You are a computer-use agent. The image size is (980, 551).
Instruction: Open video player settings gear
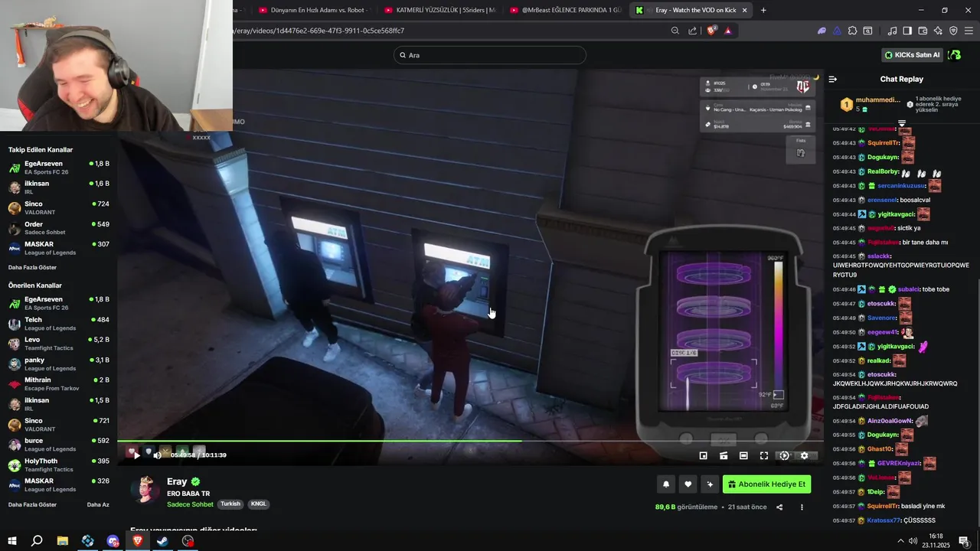(804, 455)
